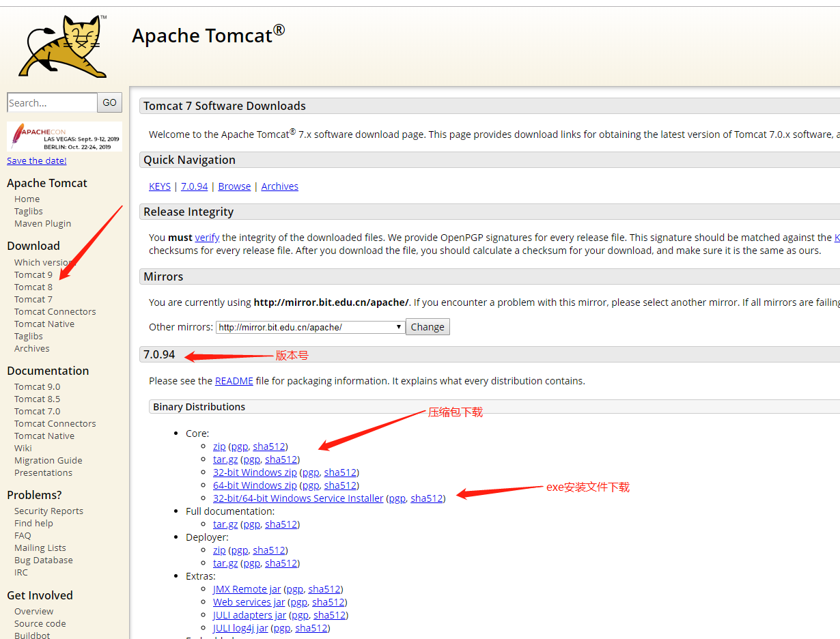
Task: Open Presentations sidebar link
Action: [43, 472]
